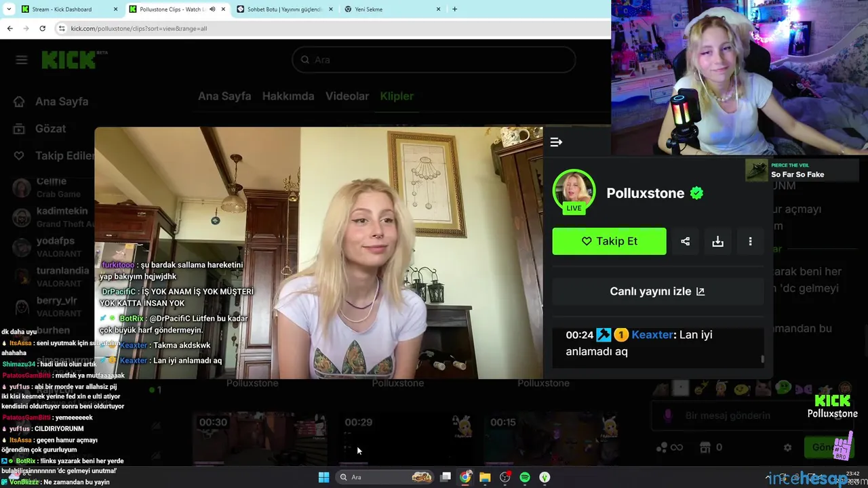Open the Hakkımda tab
The image size is (868, 488).
point(288,96)
